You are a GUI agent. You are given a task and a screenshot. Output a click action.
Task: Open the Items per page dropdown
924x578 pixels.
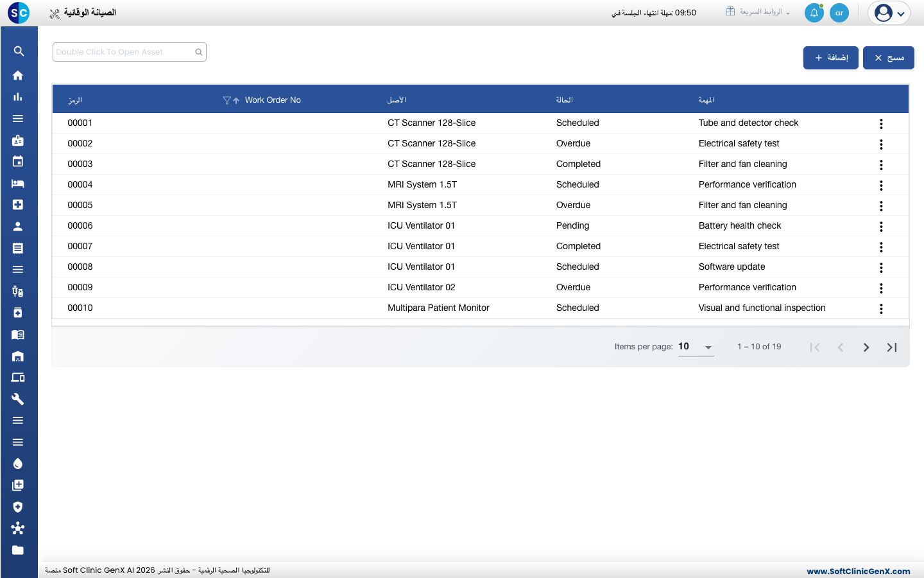[696, 347]
